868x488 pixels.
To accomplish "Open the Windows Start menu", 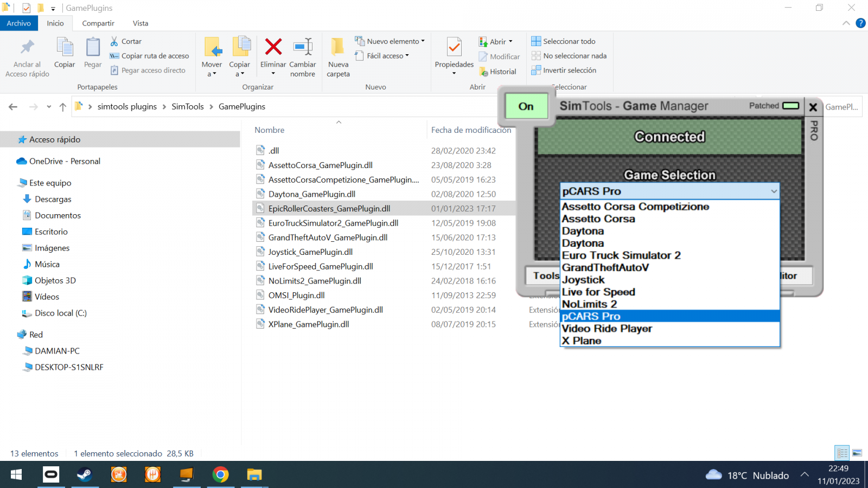I will point(16,475).
